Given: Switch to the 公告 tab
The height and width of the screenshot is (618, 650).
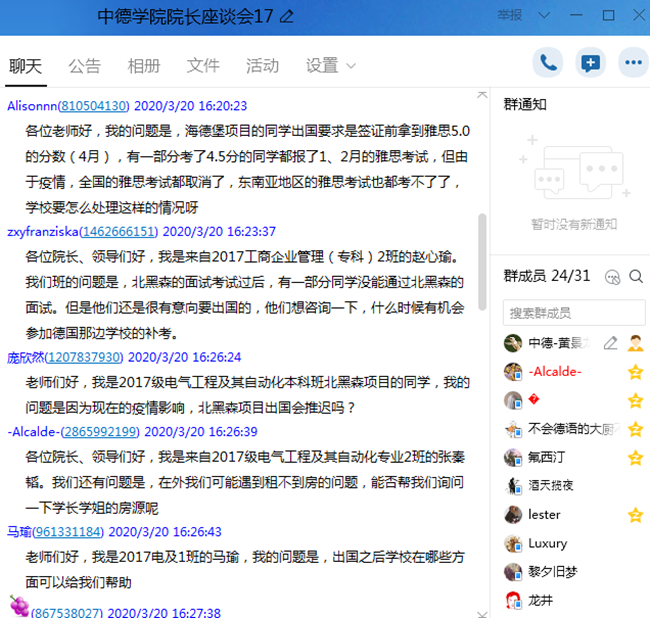Looking at the screenshot, I should pos(85,66).
